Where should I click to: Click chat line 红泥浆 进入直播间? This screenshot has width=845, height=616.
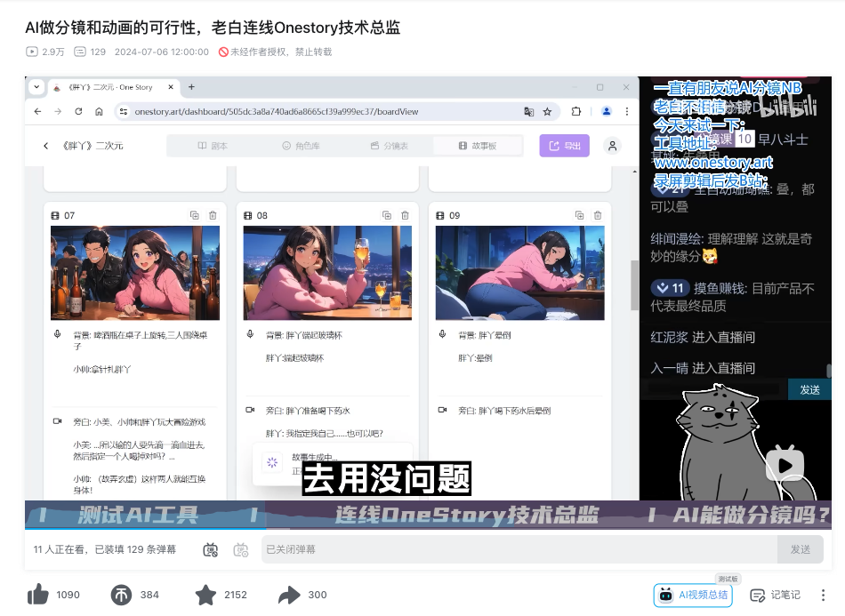tap(703, 337)
